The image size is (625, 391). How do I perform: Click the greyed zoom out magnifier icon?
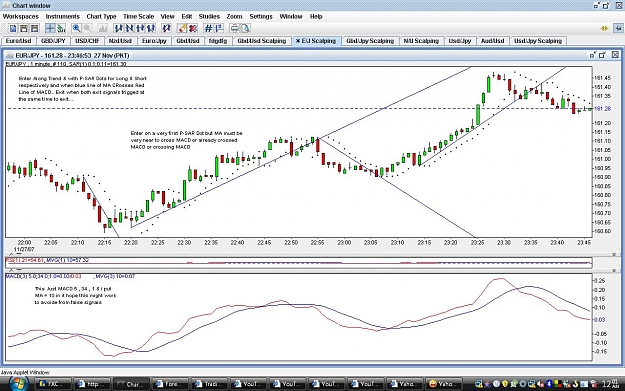click(87, 28)
